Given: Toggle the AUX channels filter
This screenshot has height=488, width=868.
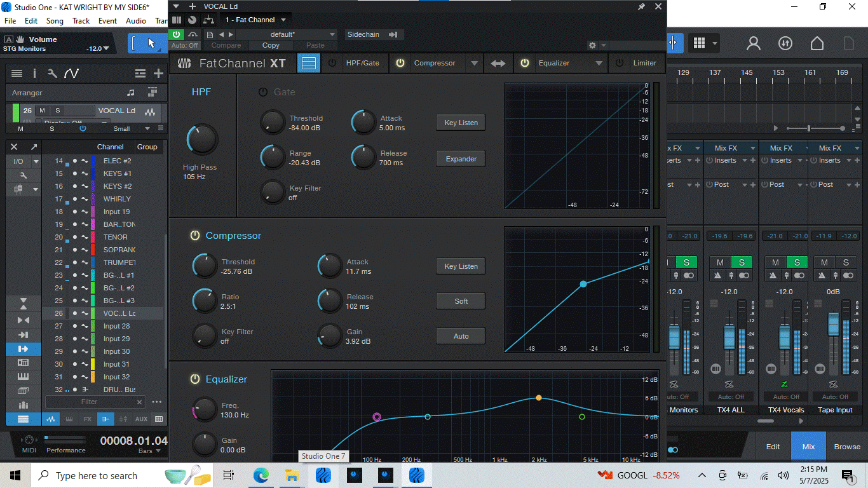Looking at the screenshot, I should click(141, 419).
